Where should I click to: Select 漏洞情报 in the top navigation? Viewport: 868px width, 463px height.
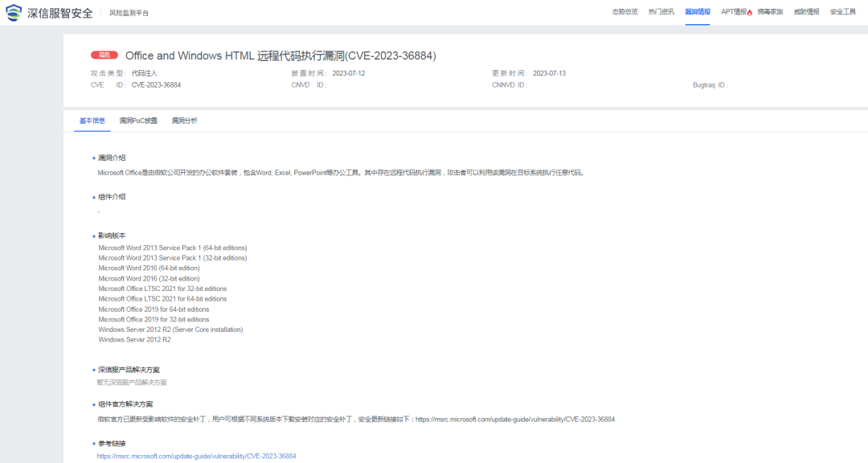pyautogui.click(x=698, y=11)
